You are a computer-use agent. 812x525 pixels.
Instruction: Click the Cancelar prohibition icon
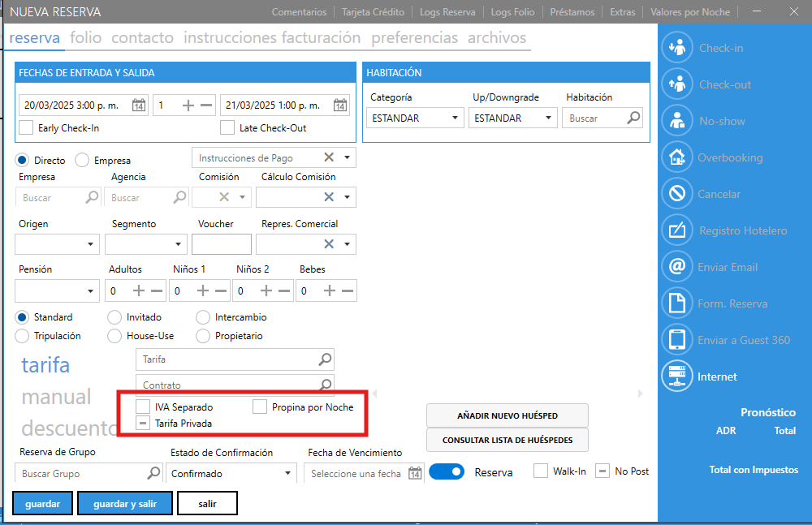[676, 195]
